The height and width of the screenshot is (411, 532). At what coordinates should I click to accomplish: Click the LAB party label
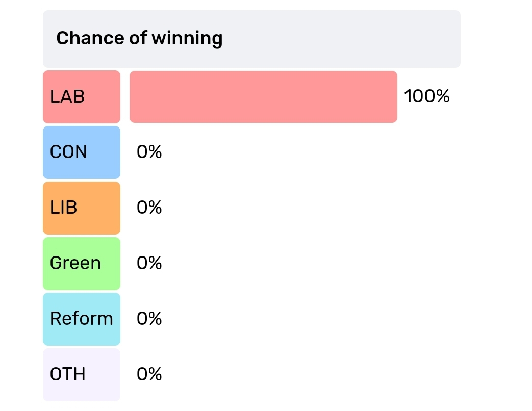coord(82,97)
